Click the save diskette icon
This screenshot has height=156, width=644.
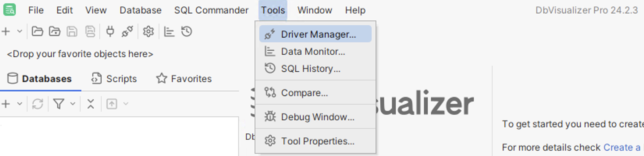click(72, 31)
